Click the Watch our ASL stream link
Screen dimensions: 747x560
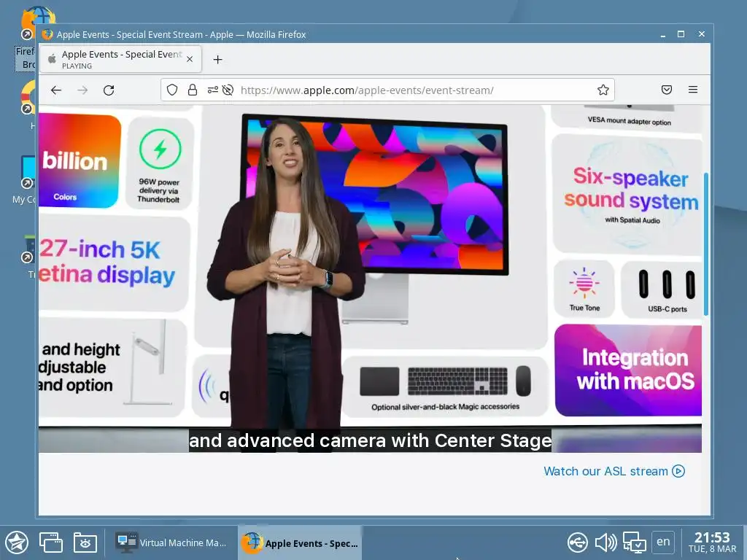(x=614, y=471)
